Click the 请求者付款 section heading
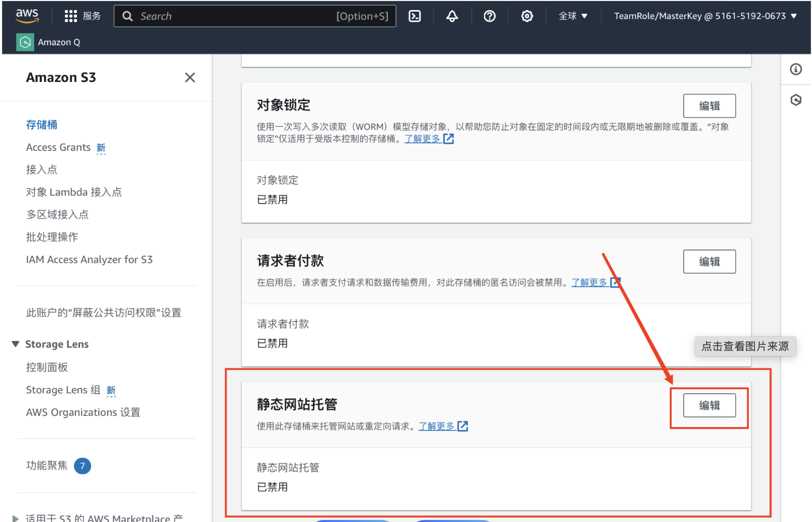The height and width of the screenshot is (522, 812). coord(290,260)
